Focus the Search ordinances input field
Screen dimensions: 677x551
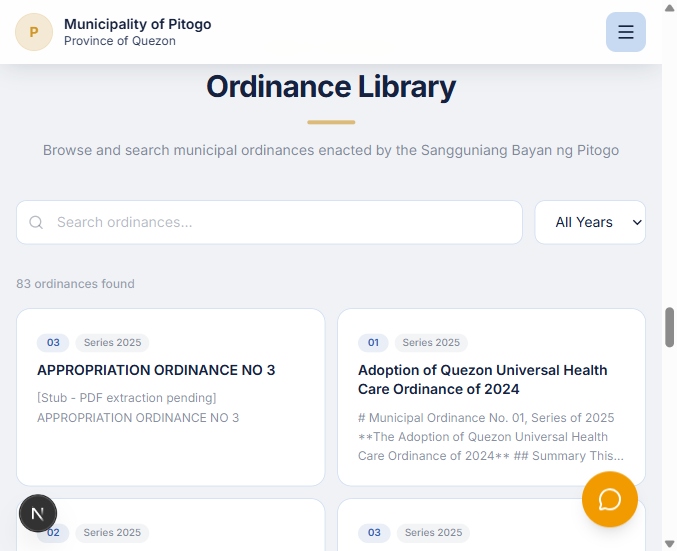click(269, 222)
